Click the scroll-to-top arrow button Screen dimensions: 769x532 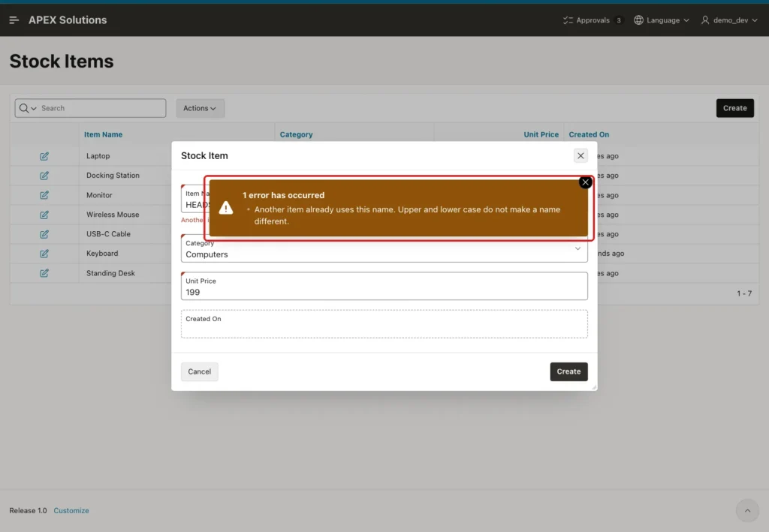coord(747,510)
